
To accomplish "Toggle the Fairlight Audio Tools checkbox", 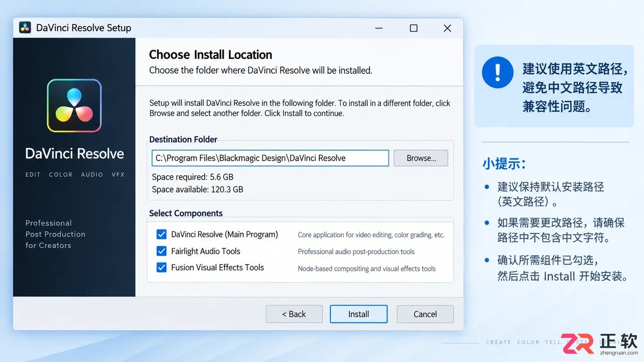I will tap(161, 251).
